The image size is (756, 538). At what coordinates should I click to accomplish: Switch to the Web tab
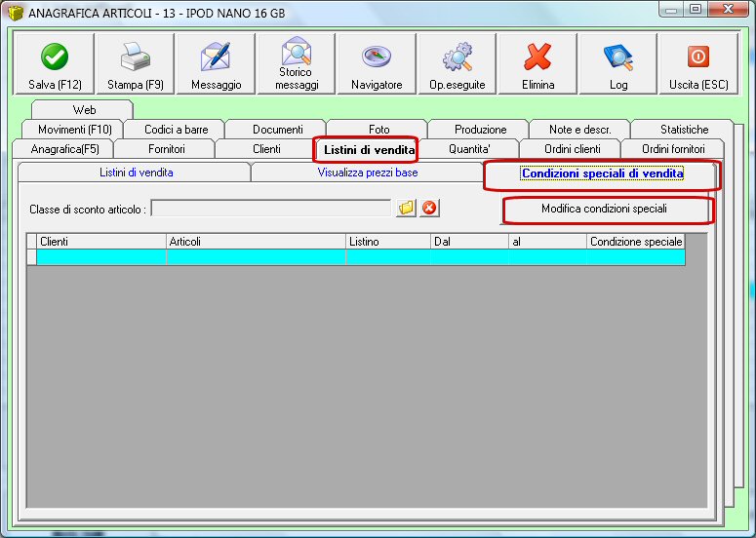(x=84, y=110)
